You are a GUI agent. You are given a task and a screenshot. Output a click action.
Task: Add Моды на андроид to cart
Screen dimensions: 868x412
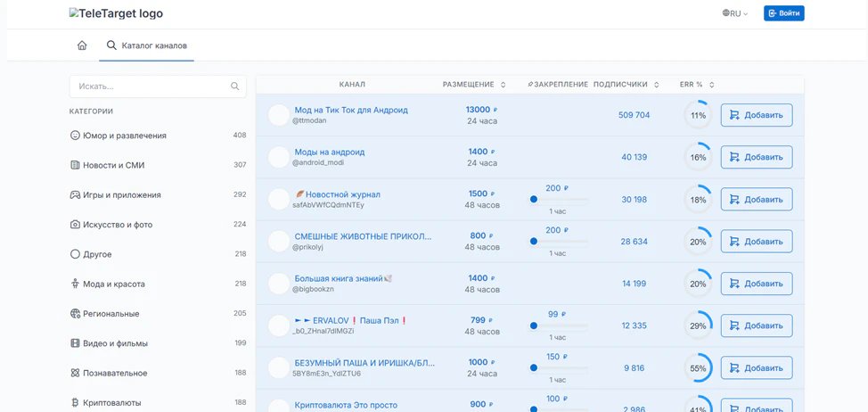[757, 157]
